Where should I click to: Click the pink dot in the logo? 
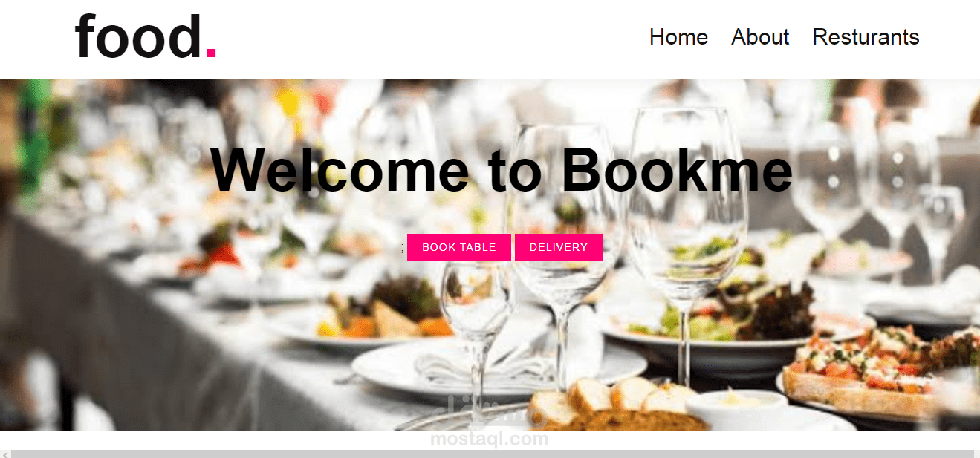click(211, 53)
